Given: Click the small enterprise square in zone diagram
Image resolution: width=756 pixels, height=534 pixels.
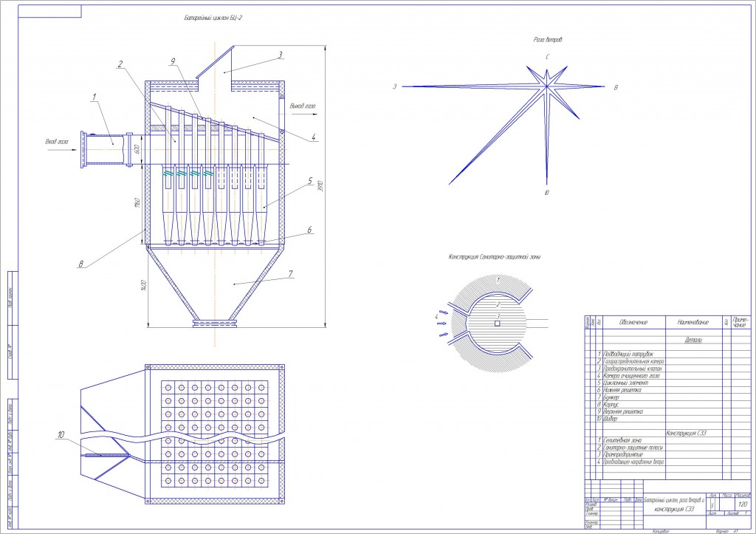Looking at the screenshot, I should click(x=497, y=324).
